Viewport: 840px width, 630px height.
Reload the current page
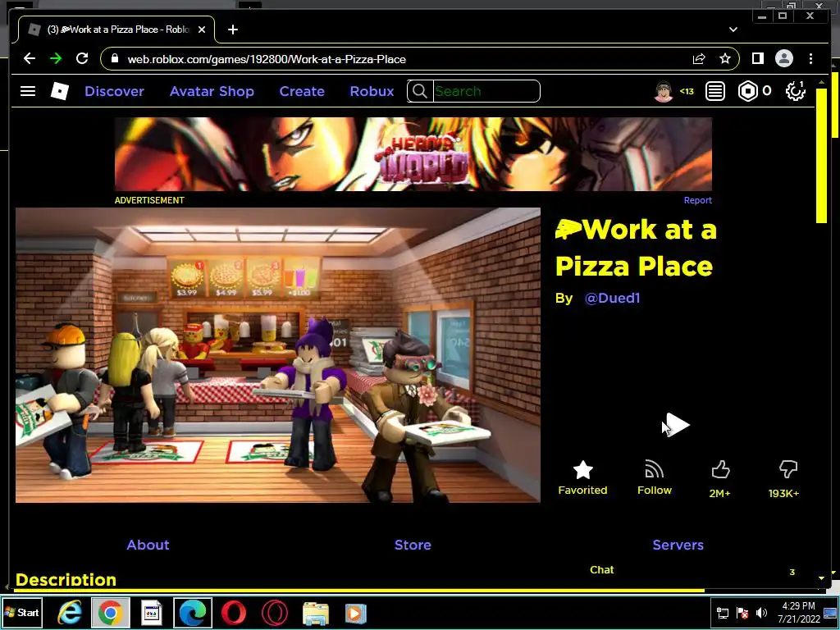pyautogui.click(x=82, y=58)
